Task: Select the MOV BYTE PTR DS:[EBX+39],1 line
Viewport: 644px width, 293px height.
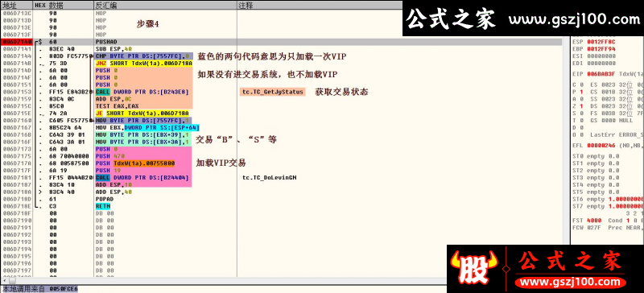Action: tap(142, 134)
